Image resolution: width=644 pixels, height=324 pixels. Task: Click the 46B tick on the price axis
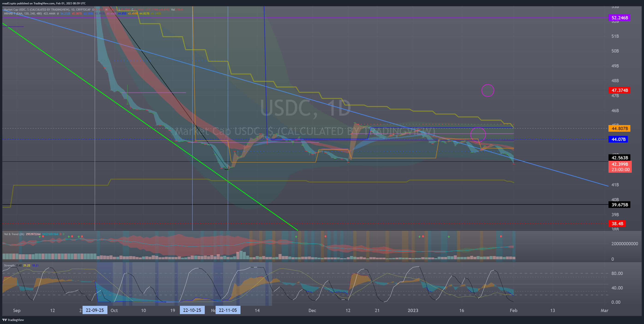(x=615, y=111)
